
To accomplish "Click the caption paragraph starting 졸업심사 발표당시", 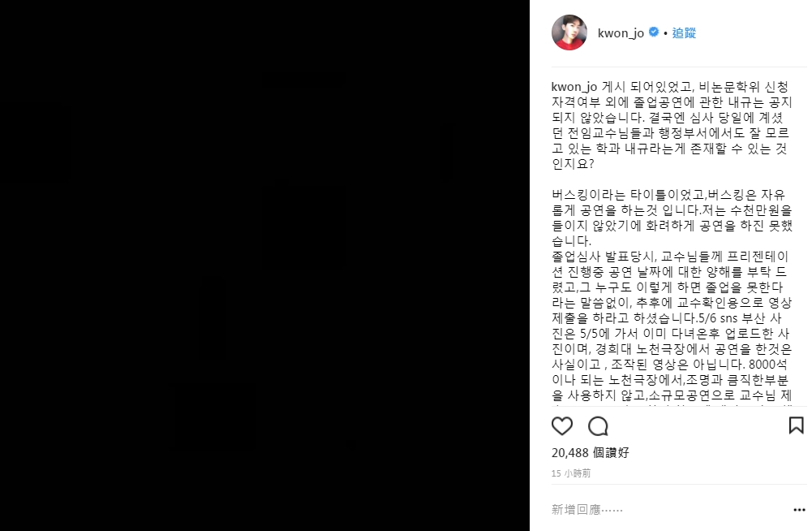I will click(x=672, y=326).
